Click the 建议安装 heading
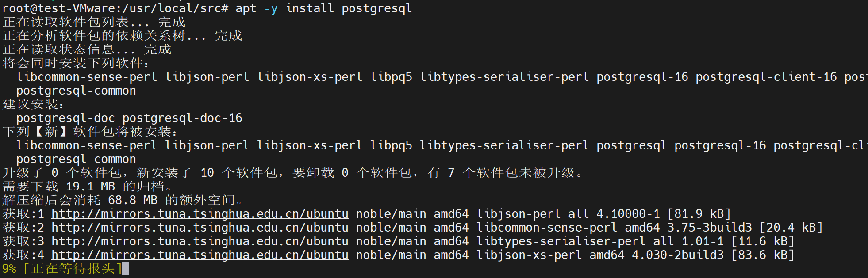The width and height of the screenshot is (868, 278). (x=31, y=104)
